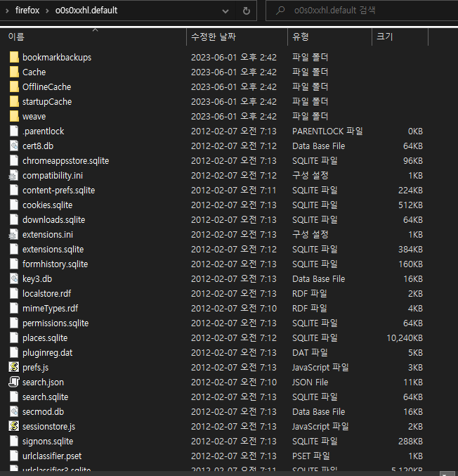Go to the firefox folder in breadcrumb
This screenshot has height=476, width=458.
click(x=27, y=11)
